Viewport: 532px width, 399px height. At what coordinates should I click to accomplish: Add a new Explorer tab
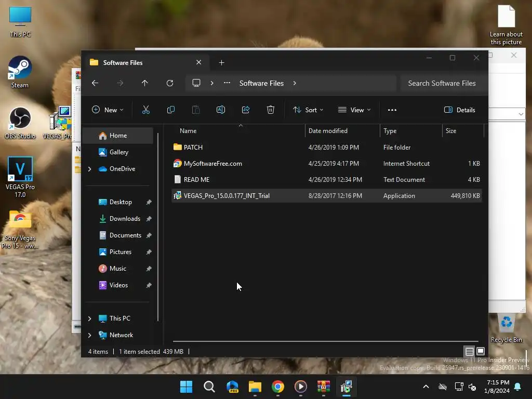pyautogui.click(x=221, y=63)
